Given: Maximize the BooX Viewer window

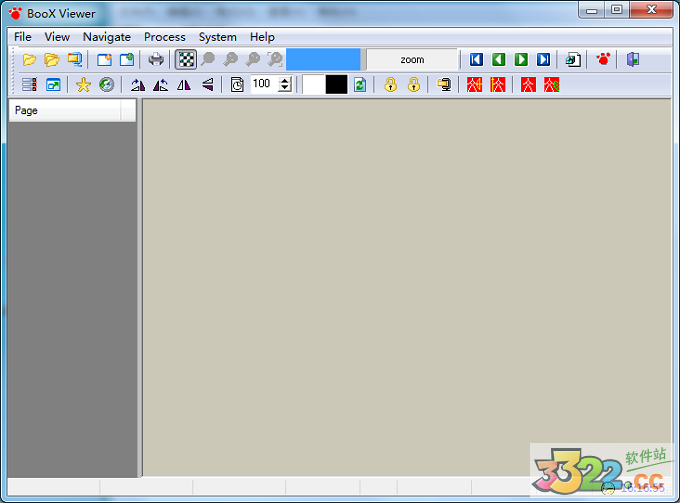Looking at the screenshot, I should 617,10.
